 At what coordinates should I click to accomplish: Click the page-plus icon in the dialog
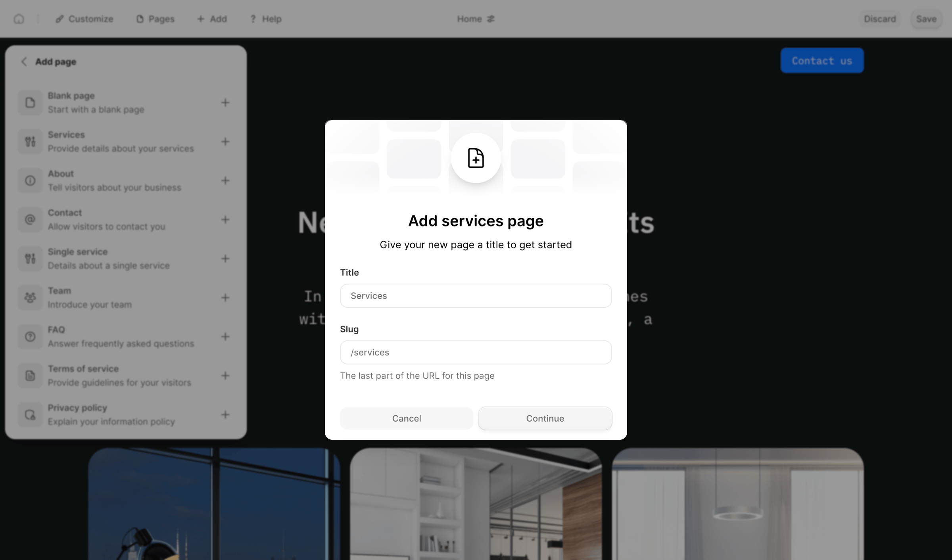[x=476, y=158]
